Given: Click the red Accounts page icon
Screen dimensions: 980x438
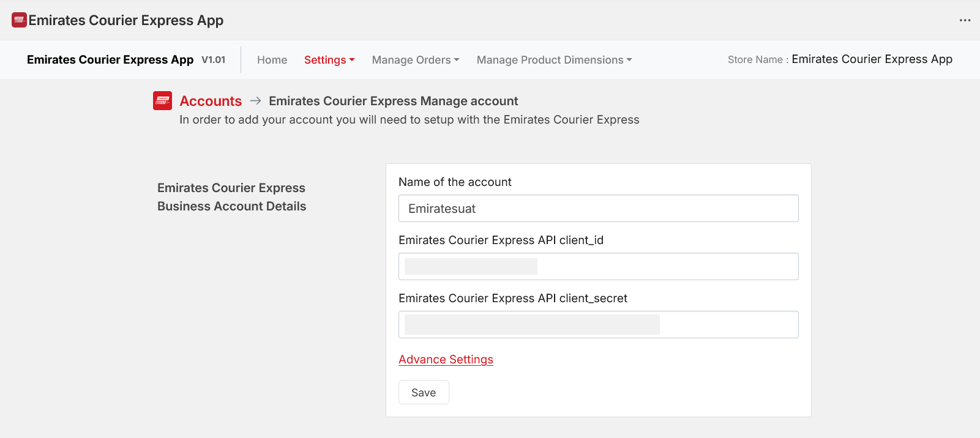Looking at the screenshot, I should pyautogui.click(x=162, y=101).
